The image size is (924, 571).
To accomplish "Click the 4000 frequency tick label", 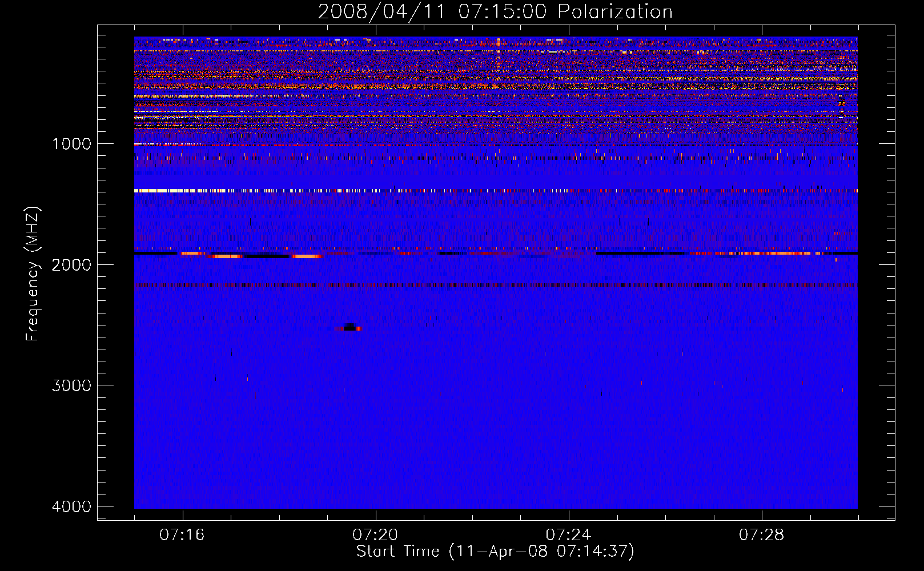I will [71, 506].
